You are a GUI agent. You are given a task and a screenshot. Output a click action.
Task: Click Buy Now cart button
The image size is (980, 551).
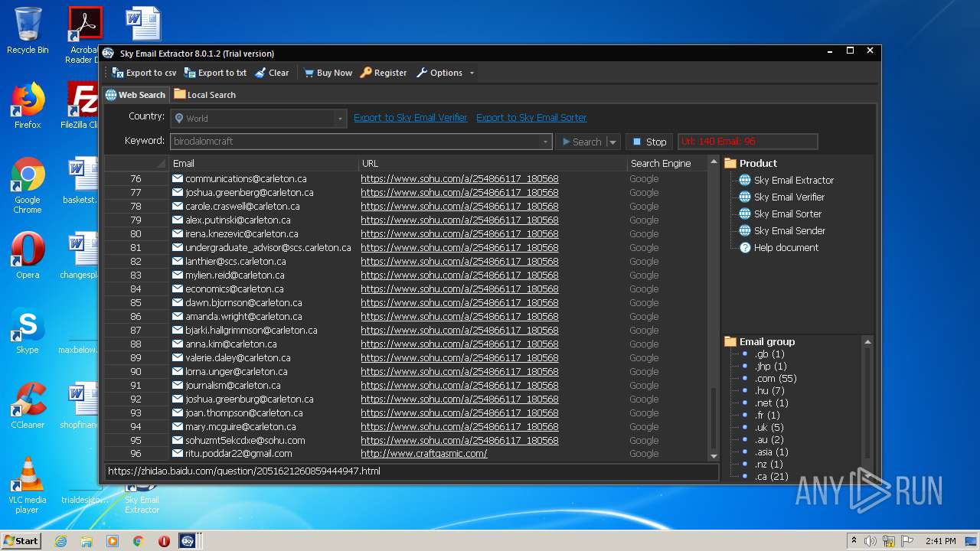(x=328, y=73)
